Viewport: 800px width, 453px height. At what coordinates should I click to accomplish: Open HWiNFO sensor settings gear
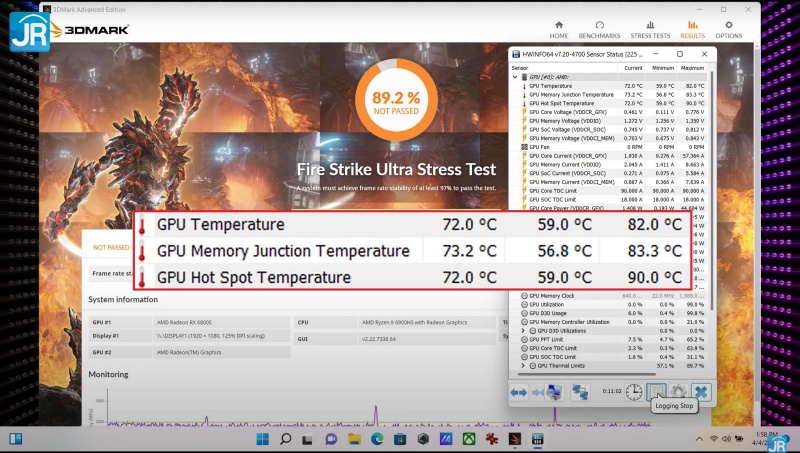point(679,392)
